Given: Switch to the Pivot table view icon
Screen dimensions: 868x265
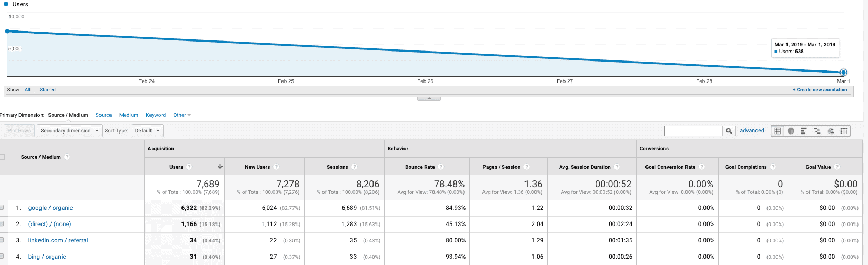Looking at the screenshot, I should (844, 131).
